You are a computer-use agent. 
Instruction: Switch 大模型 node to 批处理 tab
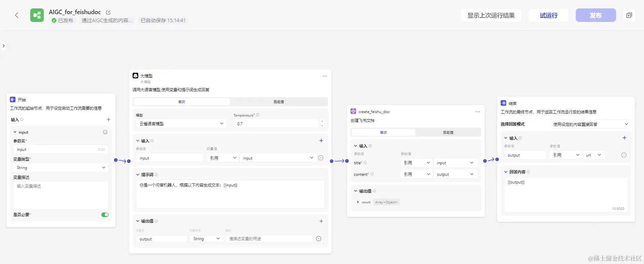(x=279, y=102)
